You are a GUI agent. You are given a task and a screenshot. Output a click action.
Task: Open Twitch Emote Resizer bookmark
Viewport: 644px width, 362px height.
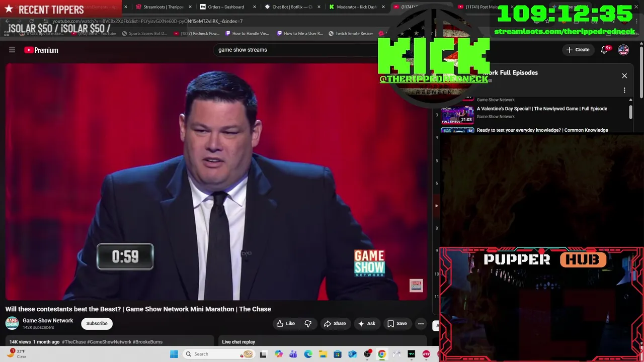click(x=351, y=34)
